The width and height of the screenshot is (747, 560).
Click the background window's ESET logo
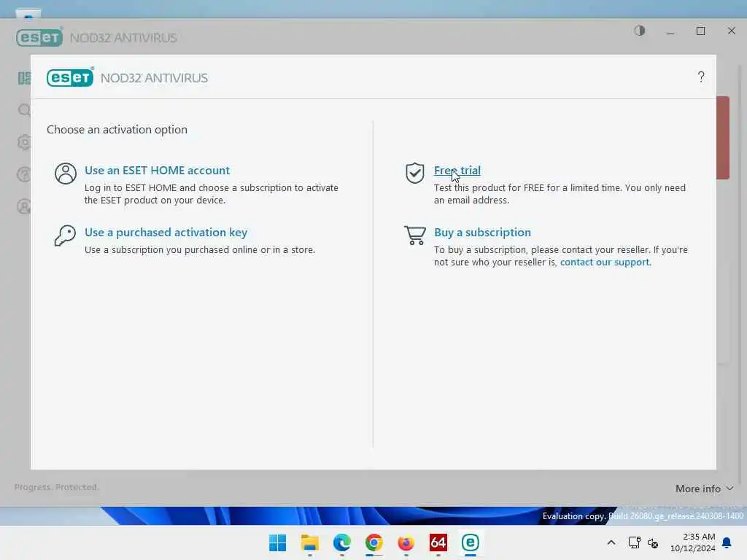pyautogui.click(x=39, y=37)
